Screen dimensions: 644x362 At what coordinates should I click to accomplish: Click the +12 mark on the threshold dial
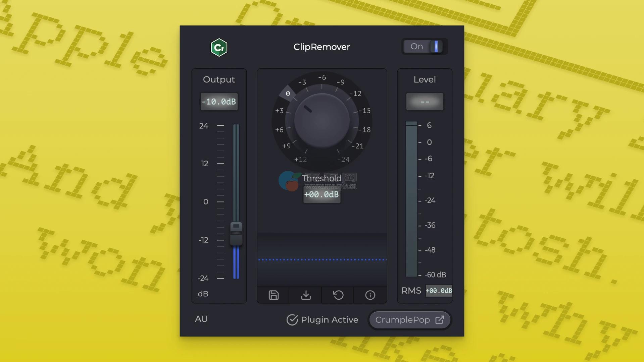tap(300, 160)
